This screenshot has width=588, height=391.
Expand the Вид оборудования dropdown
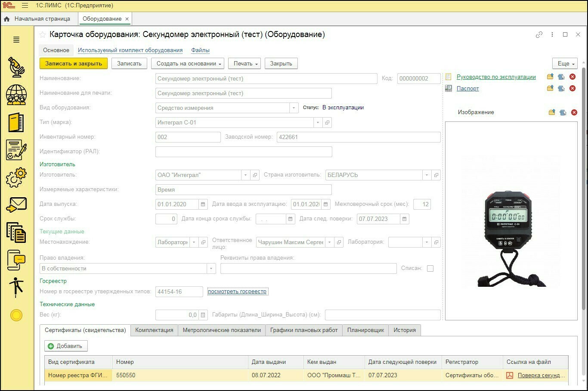coord(294,108)
